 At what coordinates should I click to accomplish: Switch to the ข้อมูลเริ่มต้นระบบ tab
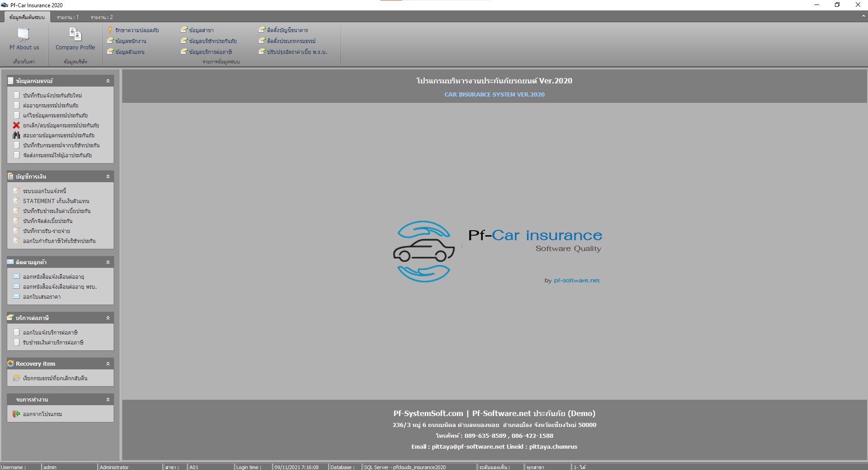coord(27,17)
